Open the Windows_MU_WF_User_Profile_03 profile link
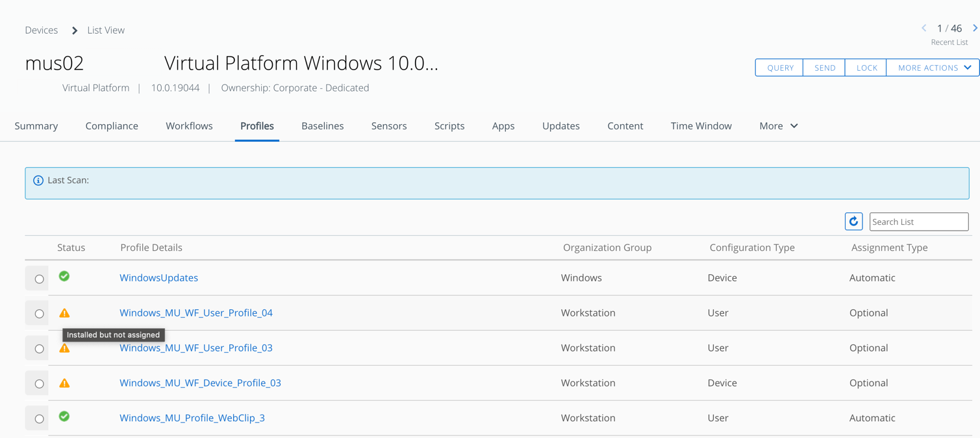This screenshot has width=980, height=438. (x=195, y=348)
